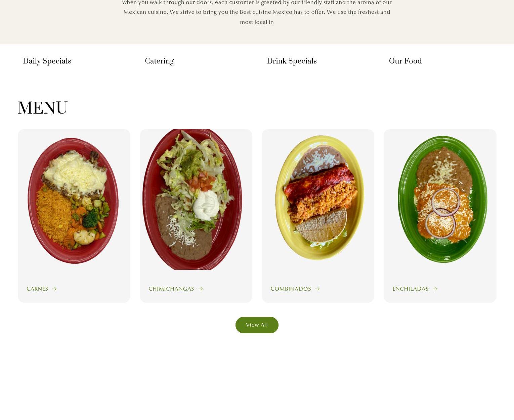
Task: Click the arrow icon beside ENCHILADAS
Action: [435, 289]
